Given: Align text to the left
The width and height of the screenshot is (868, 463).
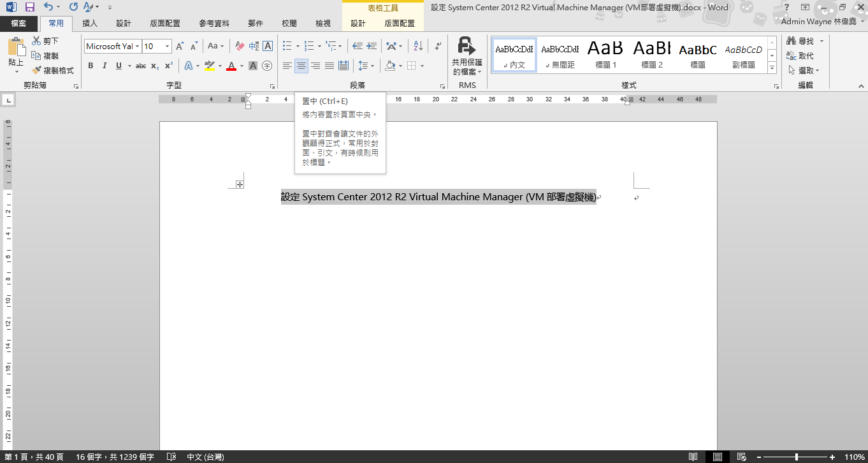Looking at the screenshot, I should coord(287,66).
